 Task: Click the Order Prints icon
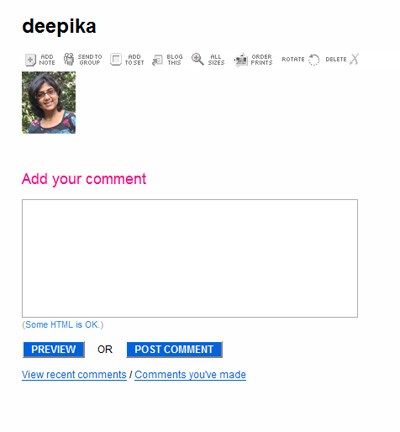[241, 60]
